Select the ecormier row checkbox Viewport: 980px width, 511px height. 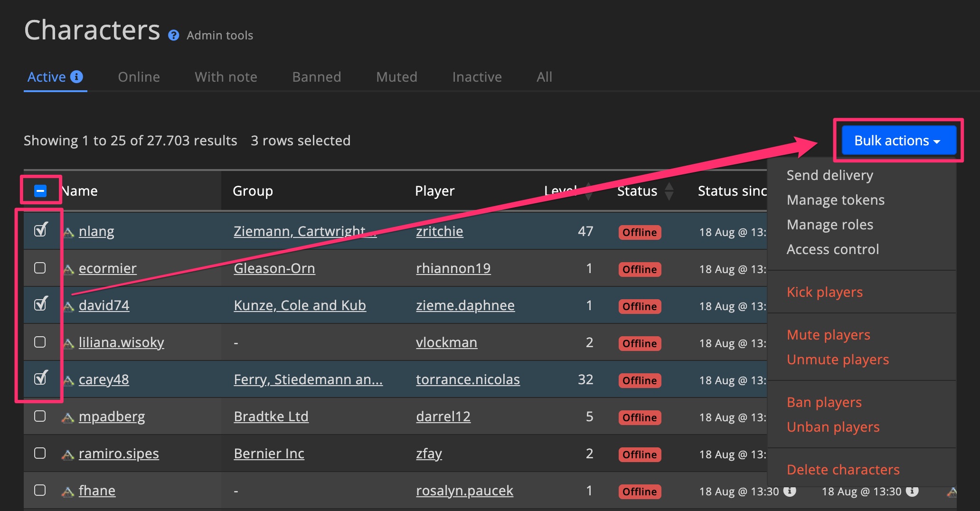click(40, 268)
